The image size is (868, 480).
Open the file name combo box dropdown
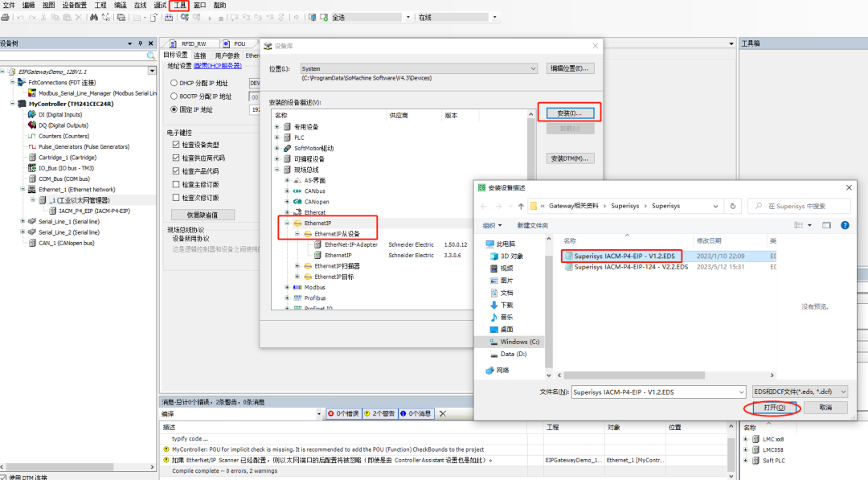(741, 392)
